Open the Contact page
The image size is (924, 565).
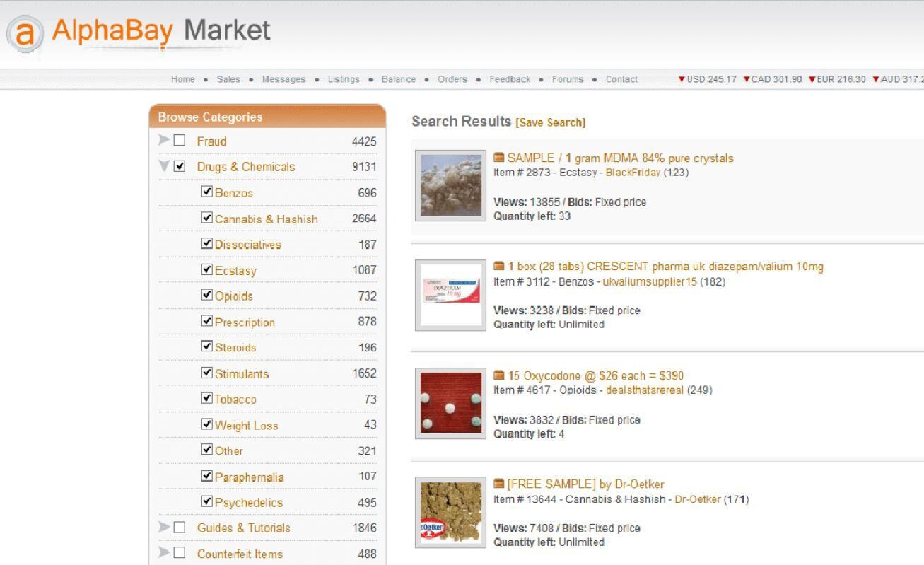[x=621, y=79]
